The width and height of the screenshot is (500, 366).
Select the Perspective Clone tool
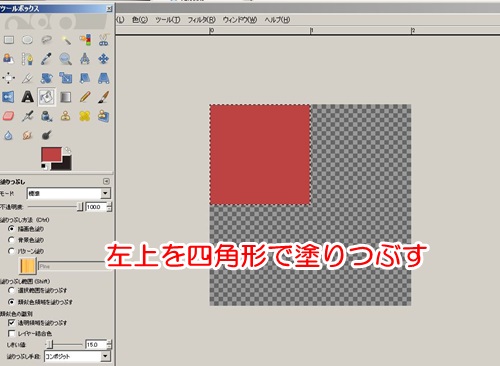click(104, 116)
